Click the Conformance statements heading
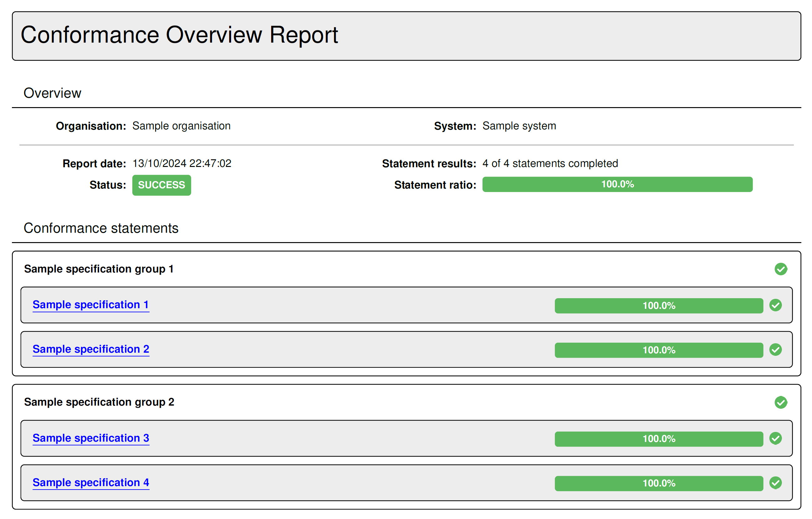Image resolution: width=812 pixels, height=519 pixels. tap(101, 228)
